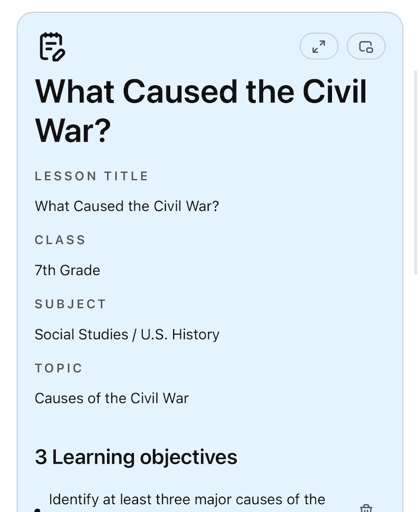Click the TOPIC label
The width and height of the screenshot is (420, 512).
(x=58, y=368)
